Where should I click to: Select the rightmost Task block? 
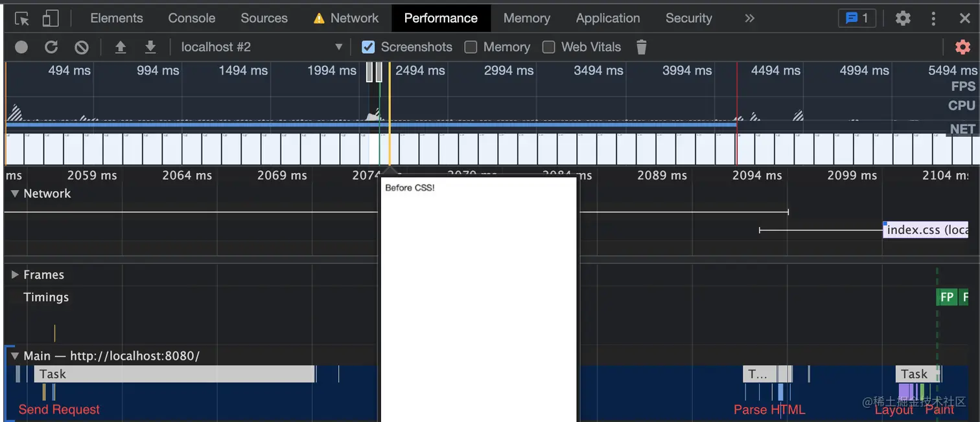point(916,374)
